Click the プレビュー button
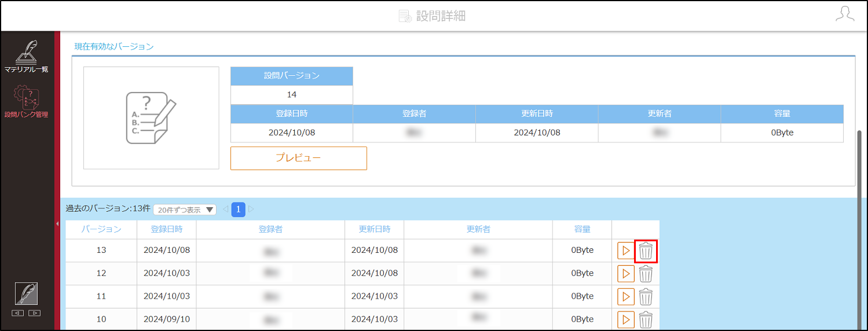 pyautogui.click(x=299, y=158)
